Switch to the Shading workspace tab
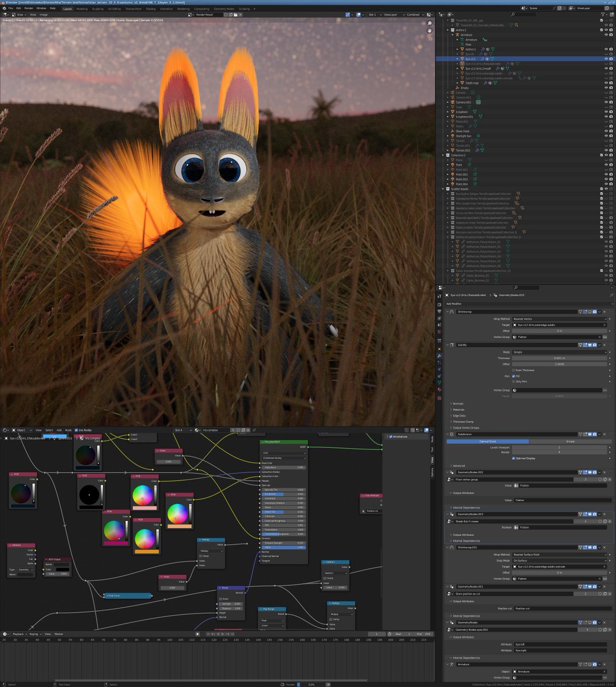616x687 pixels. [151, 9]
